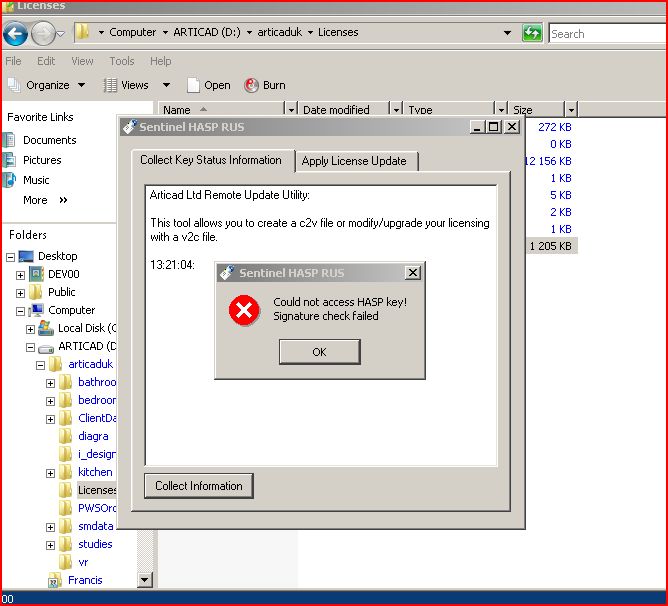Click the Burn disc icon in toolbar
Screen dimensions: 668x606
(x=251, y=86)
